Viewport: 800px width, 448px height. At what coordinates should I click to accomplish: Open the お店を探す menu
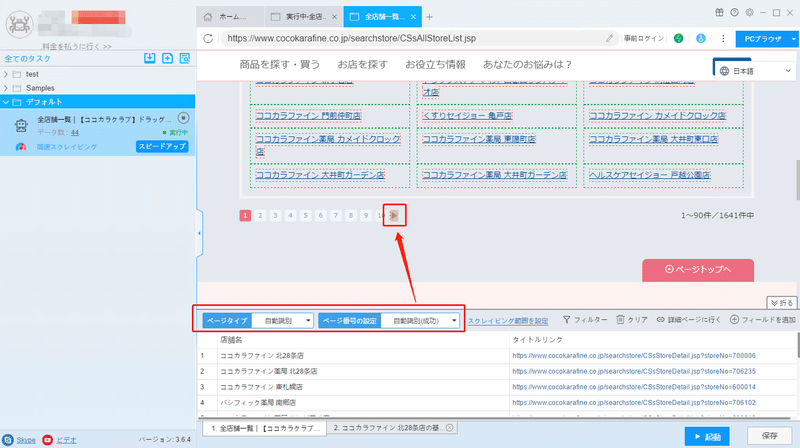tap(362, 65)
